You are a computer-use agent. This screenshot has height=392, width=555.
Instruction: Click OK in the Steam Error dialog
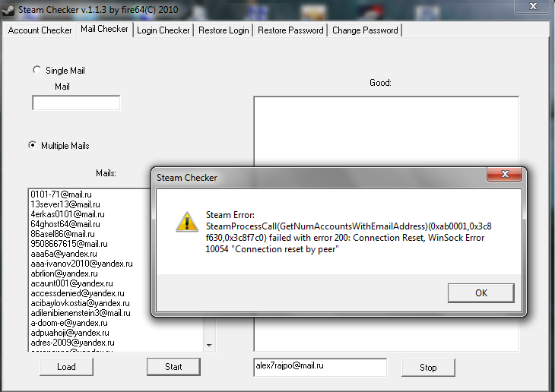[x=481, y=293]
